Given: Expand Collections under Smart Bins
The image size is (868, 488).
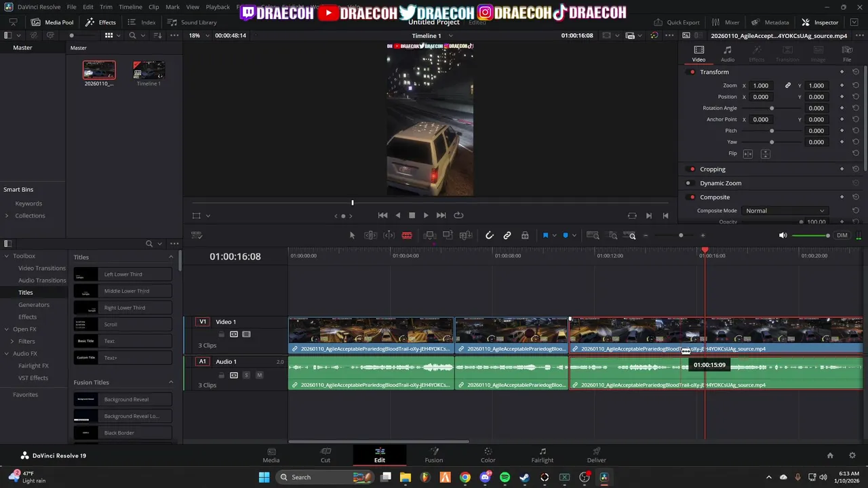Looking at the screenshot, I should [7, 216].
